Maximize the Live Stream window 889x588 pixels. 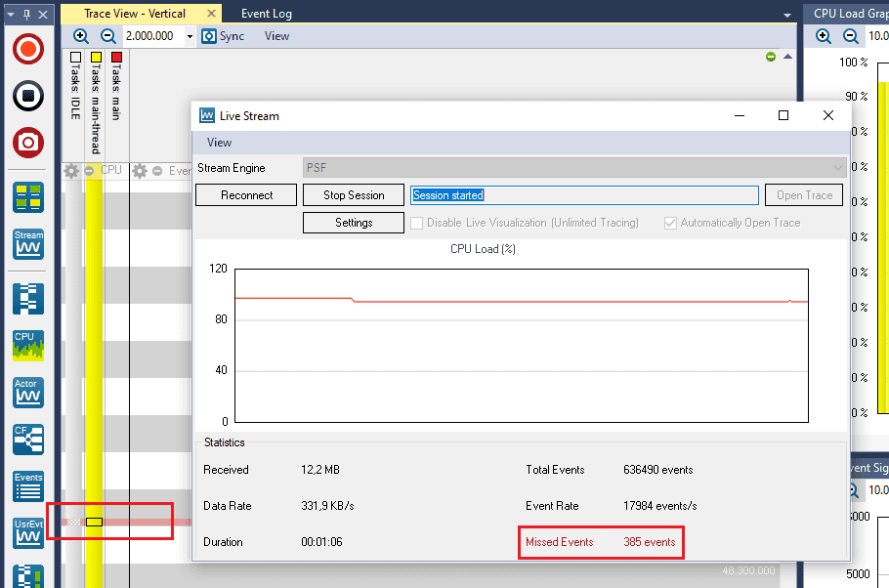783,115
